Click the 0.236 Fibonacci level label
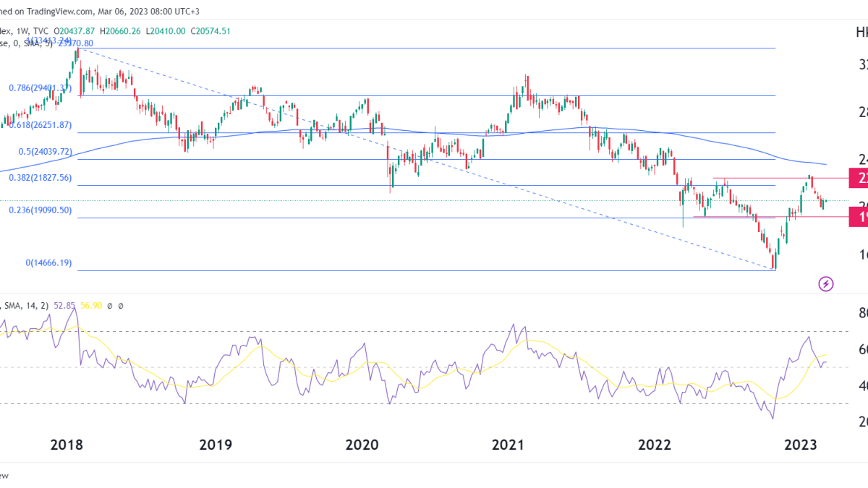The image size is (868, 488). [x=40, y=210]
